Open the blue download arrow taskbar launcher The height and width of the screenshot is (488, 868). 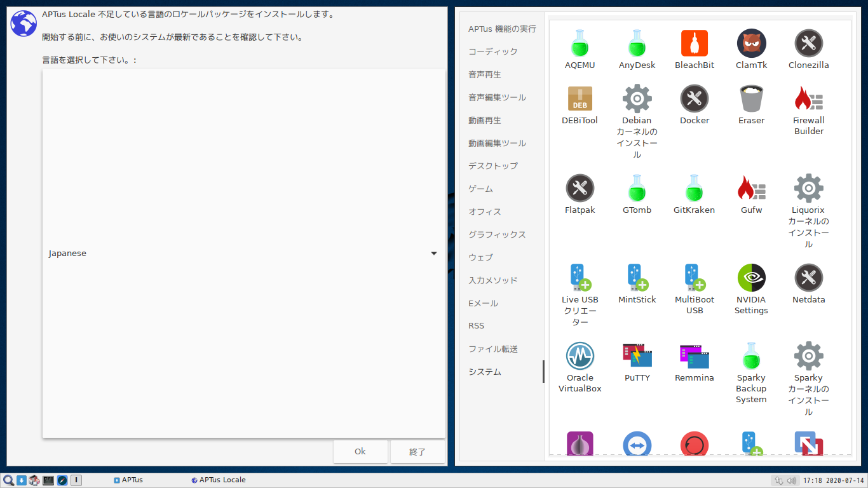coord(21,480)
